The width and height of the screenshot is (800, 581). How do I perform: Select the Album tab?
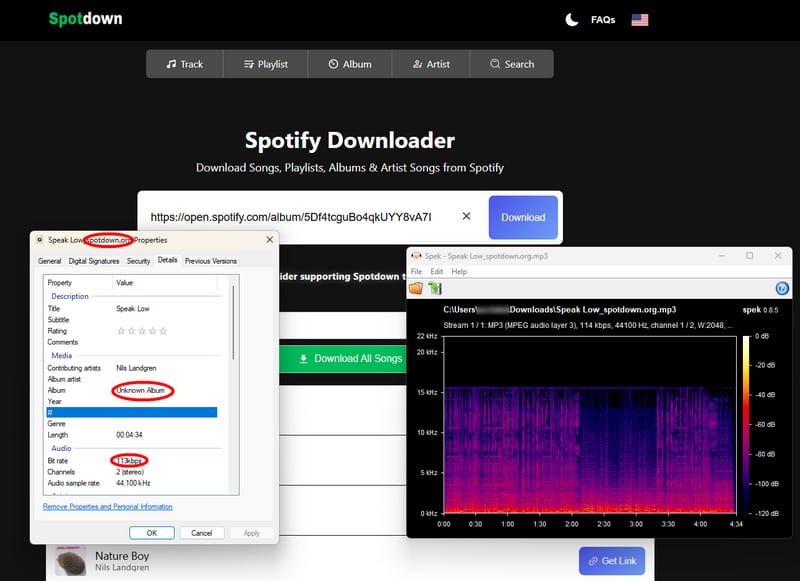pyautogui.click(x=349, y=64)
